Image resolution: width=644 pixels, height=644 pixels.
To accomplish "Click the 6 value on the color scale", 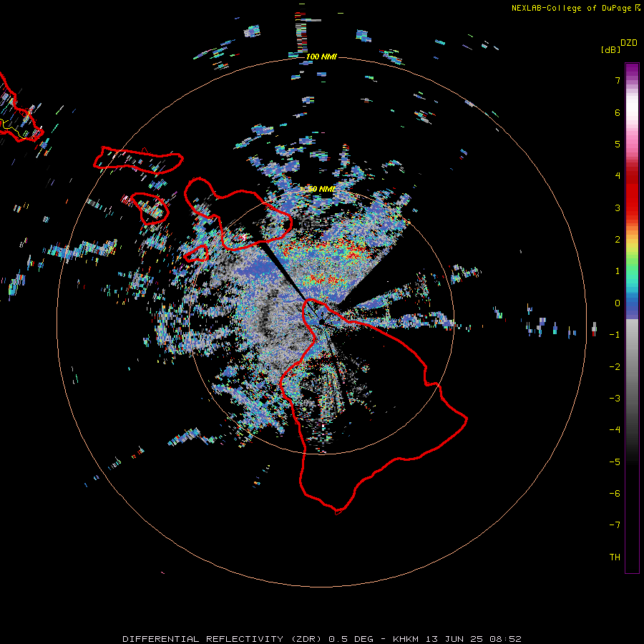I will [618, 112].
